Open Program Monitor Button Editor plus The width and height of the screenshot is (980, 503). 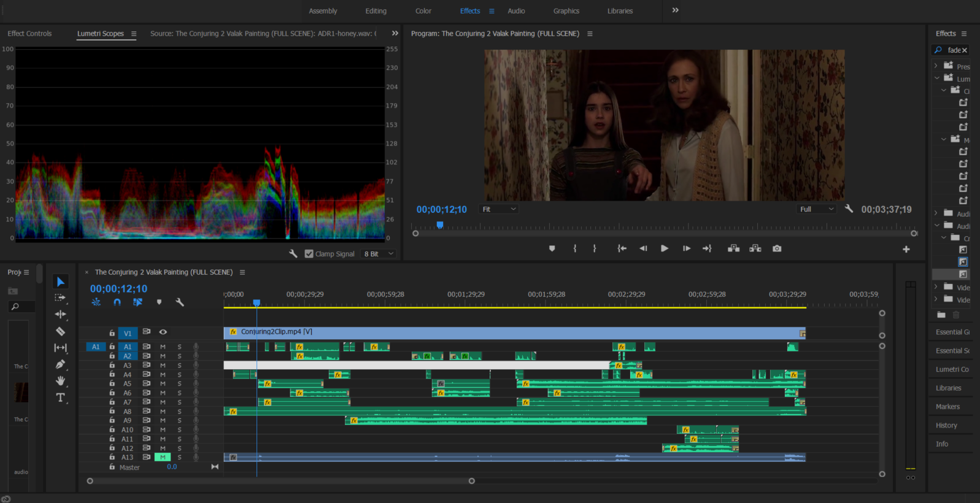906,249
